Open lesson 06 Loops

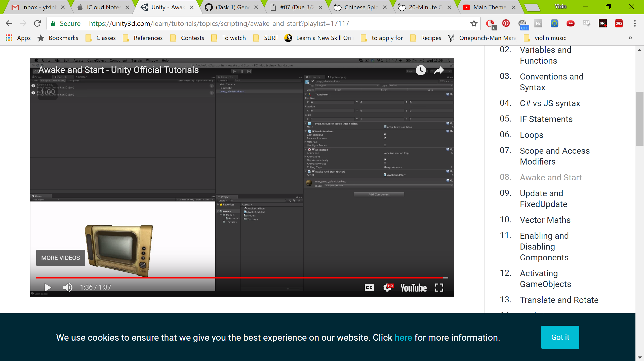pyautogui.click(x=531, y=135)
